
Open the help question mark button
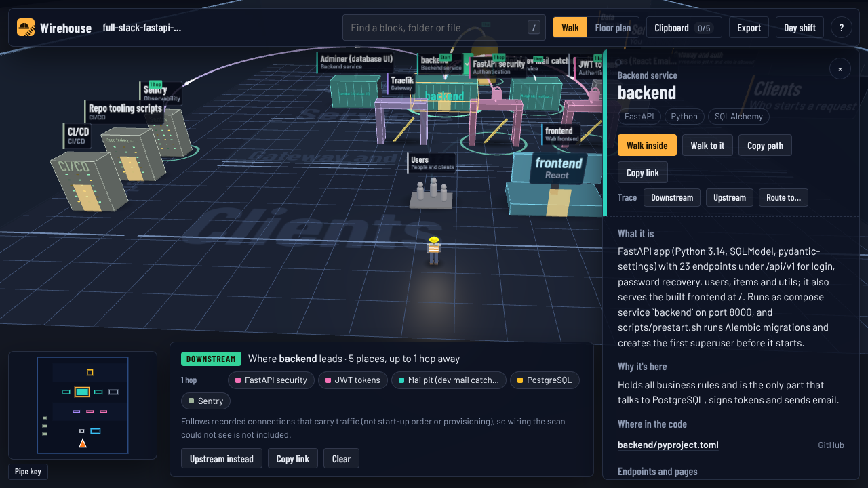coord(842,28)
